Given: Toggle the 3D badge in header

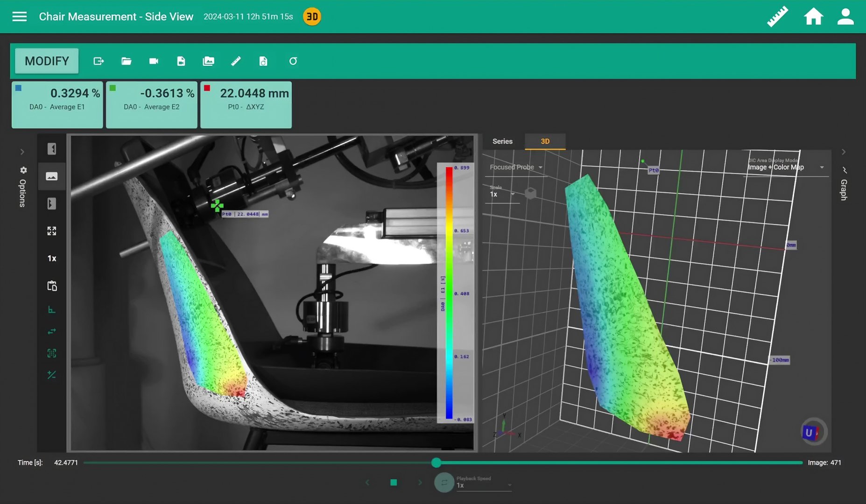Looking at the screenshot, I should point(312,17).
